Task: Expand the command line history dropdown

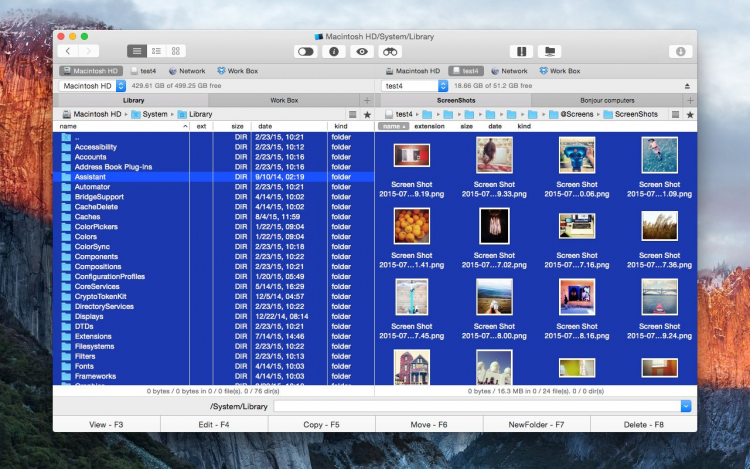Action: click(685, 406)
